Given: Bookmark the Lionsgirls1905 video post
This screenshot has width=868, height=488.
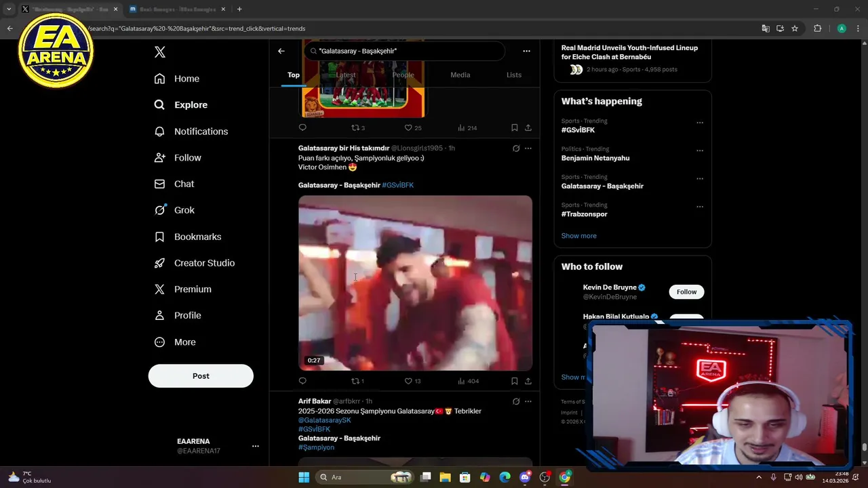Looking at the screenshot, I should (x=515, y=381).
